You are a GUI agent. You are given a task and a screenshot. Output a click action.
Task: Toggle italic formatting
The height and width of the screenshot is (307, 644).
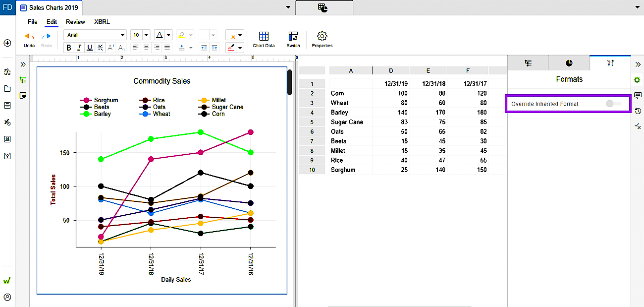[x=79, y=48]
